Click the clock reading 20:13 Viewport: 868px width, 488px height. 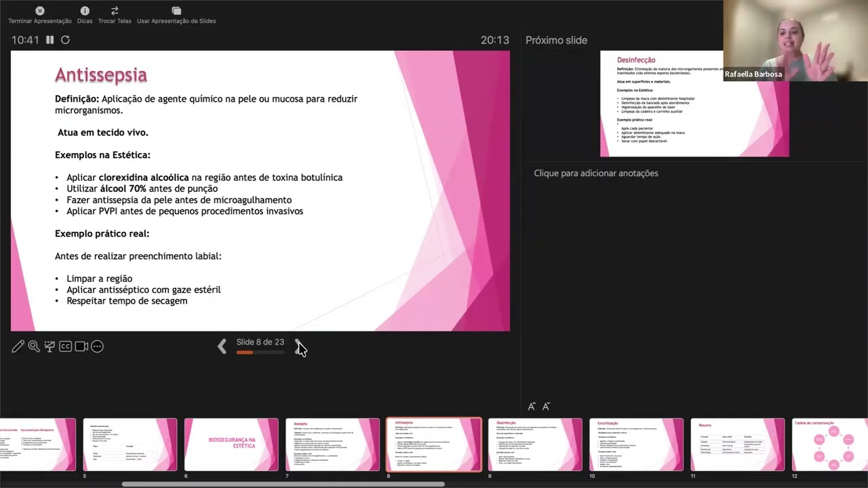[495, 40]
